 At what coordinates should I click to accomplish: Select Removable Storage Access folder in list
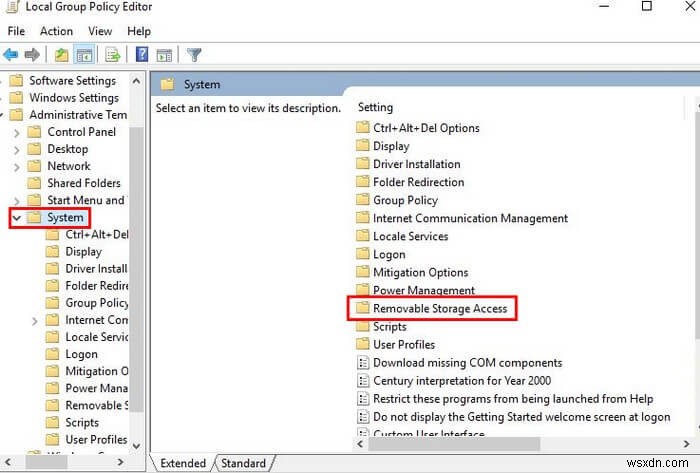(x=439, y=309)
